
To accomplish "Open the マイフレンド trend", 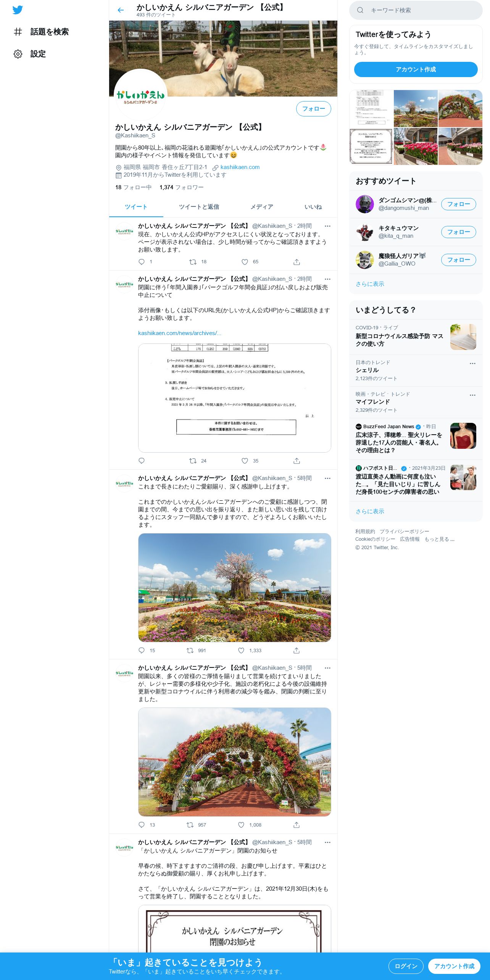I will (416, 402).
